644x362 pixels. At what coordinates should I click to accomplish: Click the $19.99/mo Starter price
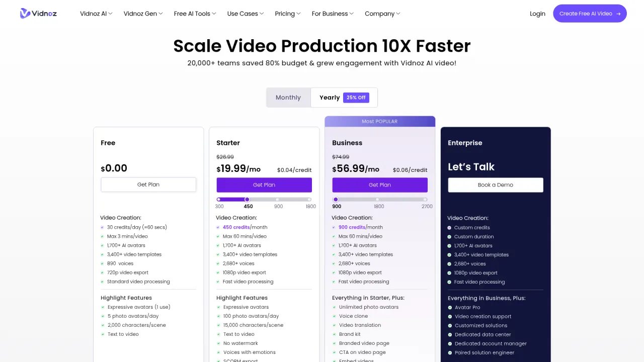tap(239, 168)
